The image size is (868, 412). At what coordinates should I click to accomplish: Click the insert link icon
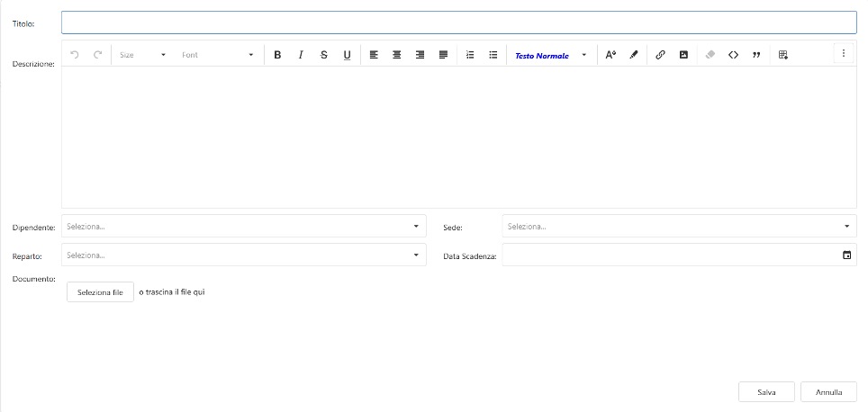(x=660, y=55)
